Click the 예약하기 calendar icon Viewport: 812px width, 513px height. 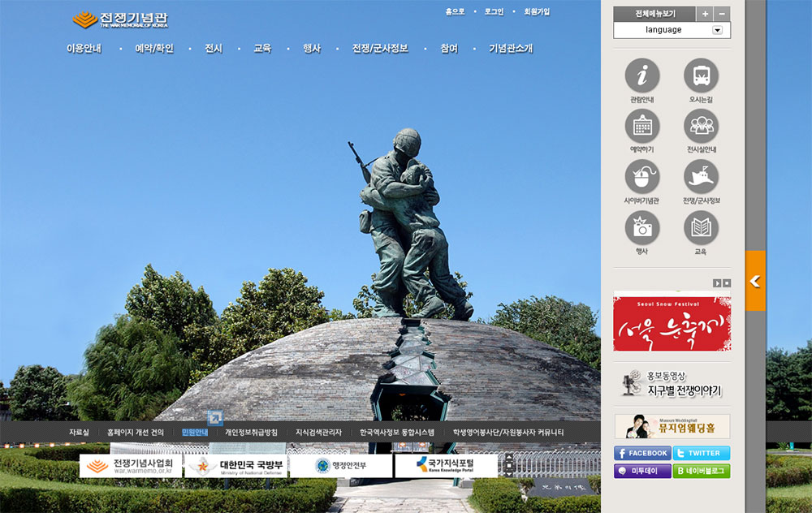pos(642,126)
